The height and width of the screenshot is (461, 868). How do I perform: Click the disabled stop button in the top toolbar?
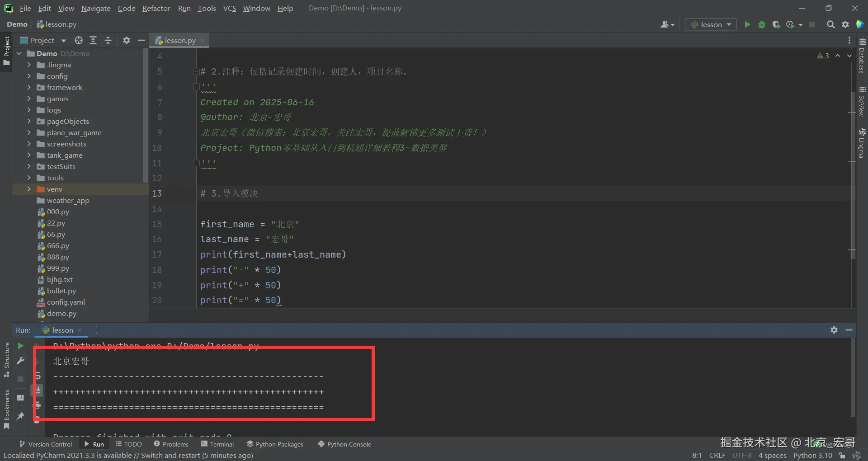coord(812,24)
